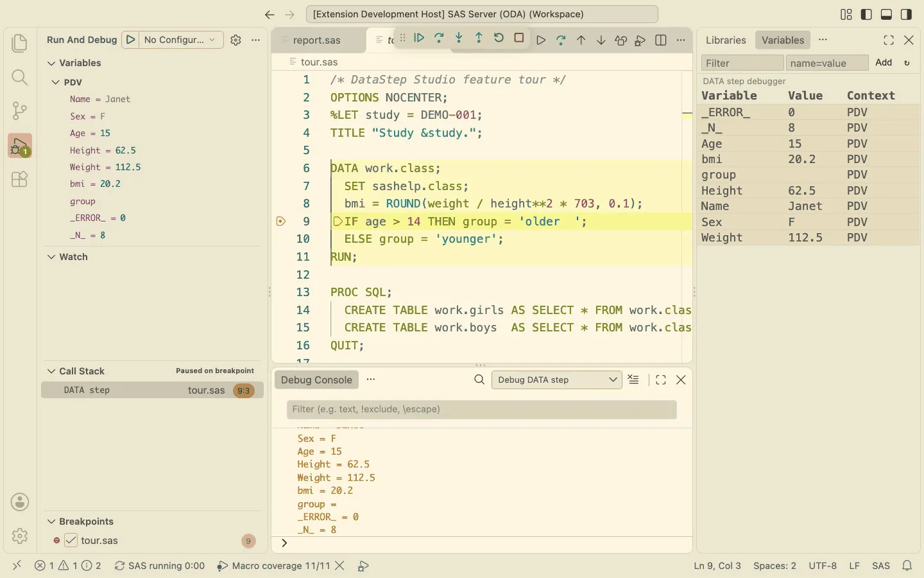924x578 pixels.
Task: Open the right panel overflow menu
Action: (x=823, y=40)
